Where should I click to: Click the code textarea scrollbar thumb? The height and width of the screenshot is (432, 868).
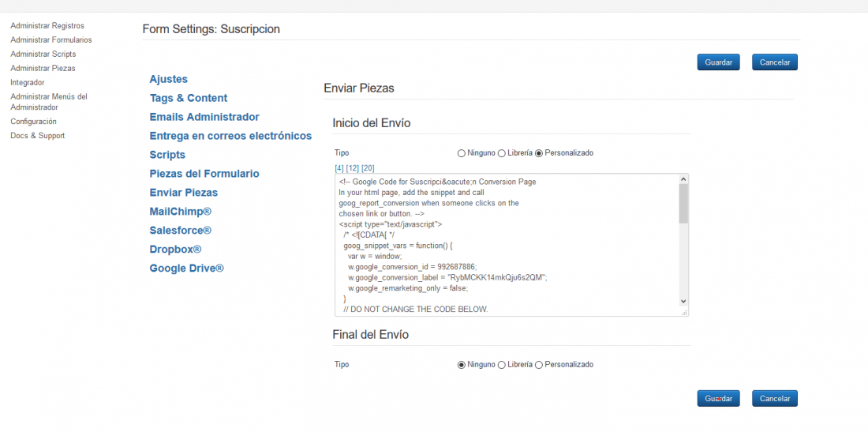(683, 203)
